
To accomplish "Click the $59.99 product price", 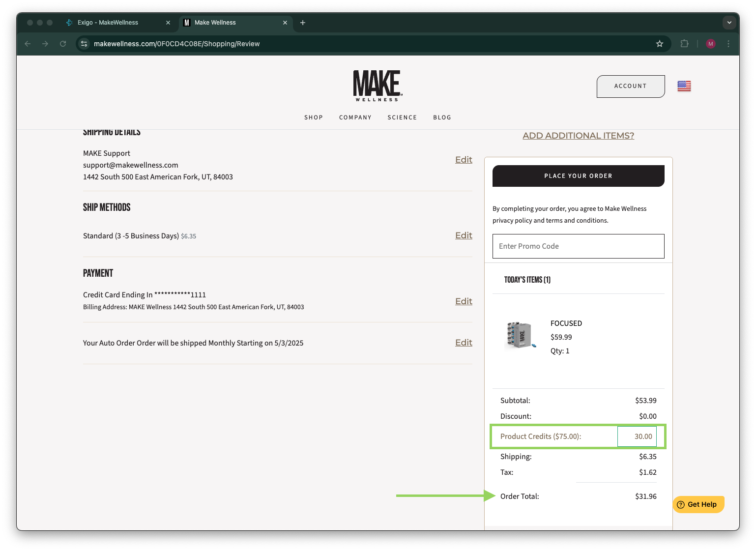I will tap(561, 337).
